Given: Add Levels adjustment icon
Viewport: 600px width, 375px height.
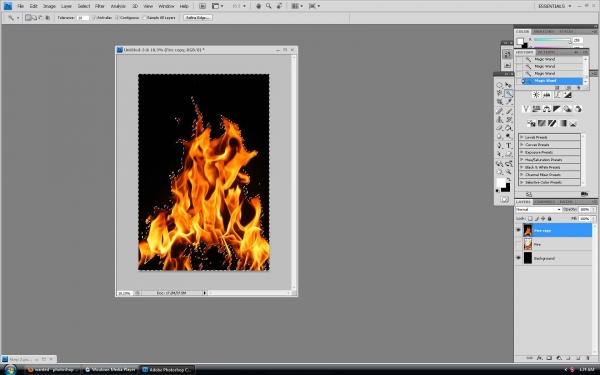Looking at the screenshot, I should (x=546, y=95).
